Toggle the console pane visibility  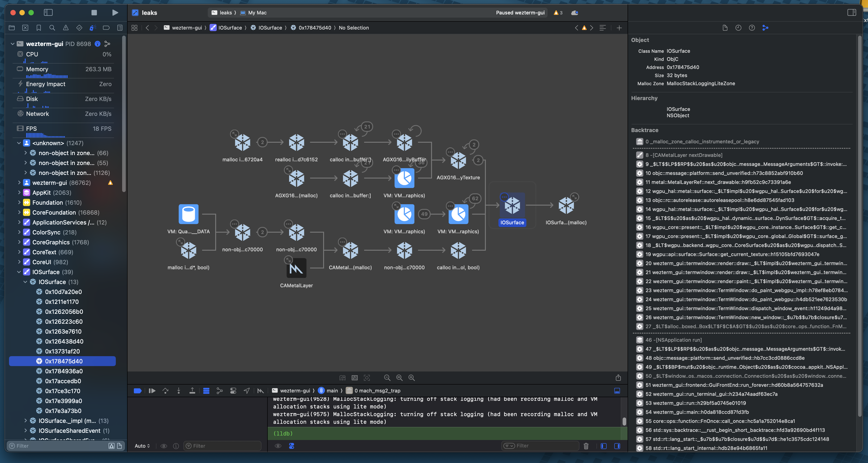point(617,446)
